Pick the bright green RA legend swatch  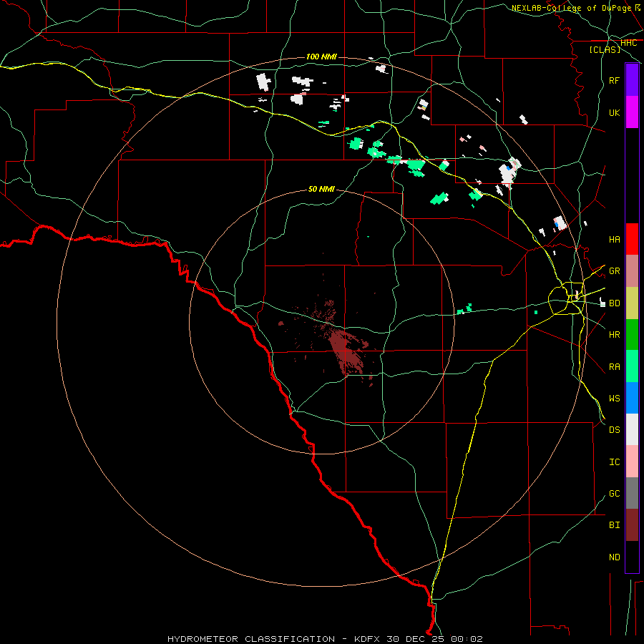[x=632, y=366]
